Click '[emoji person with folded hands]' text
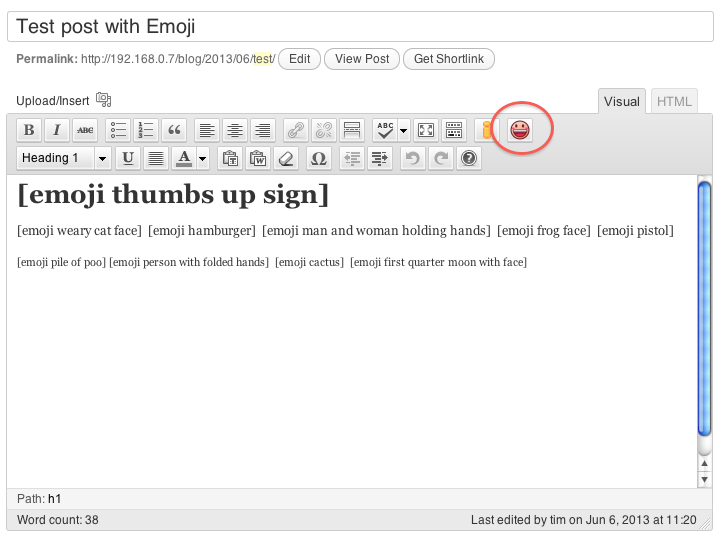Viewport: 725px width, 540px height. 189,263
